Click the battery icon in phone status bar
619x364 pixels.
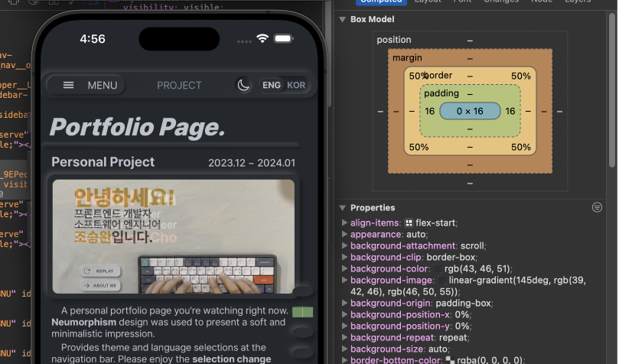coord(284,38)
